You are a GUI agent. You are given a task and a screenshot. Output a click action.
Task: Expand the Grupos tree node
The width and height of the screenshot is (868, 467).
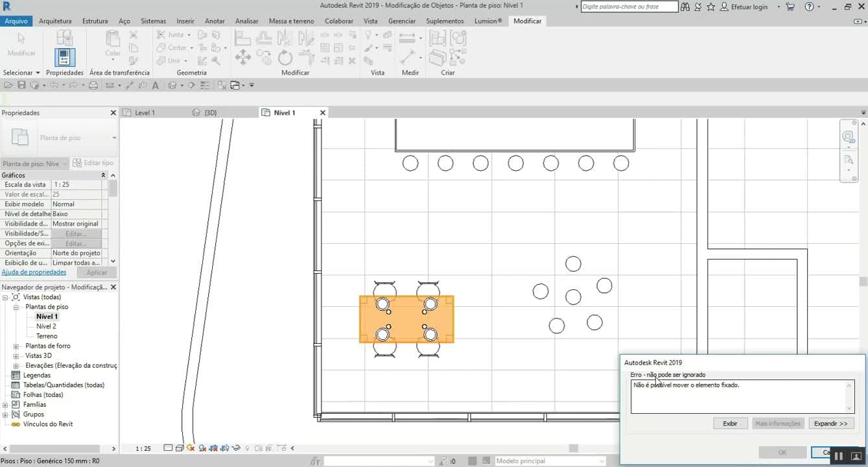point(5,414)
